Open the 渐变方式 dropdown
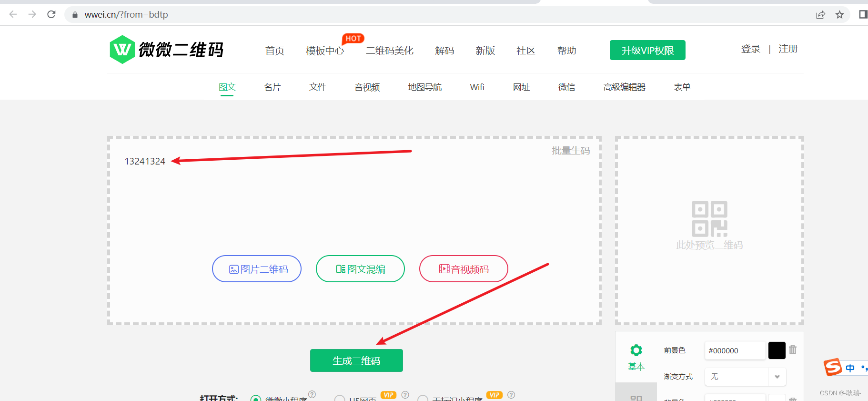Screen dimensions: 868x401 tap(745, 377)
